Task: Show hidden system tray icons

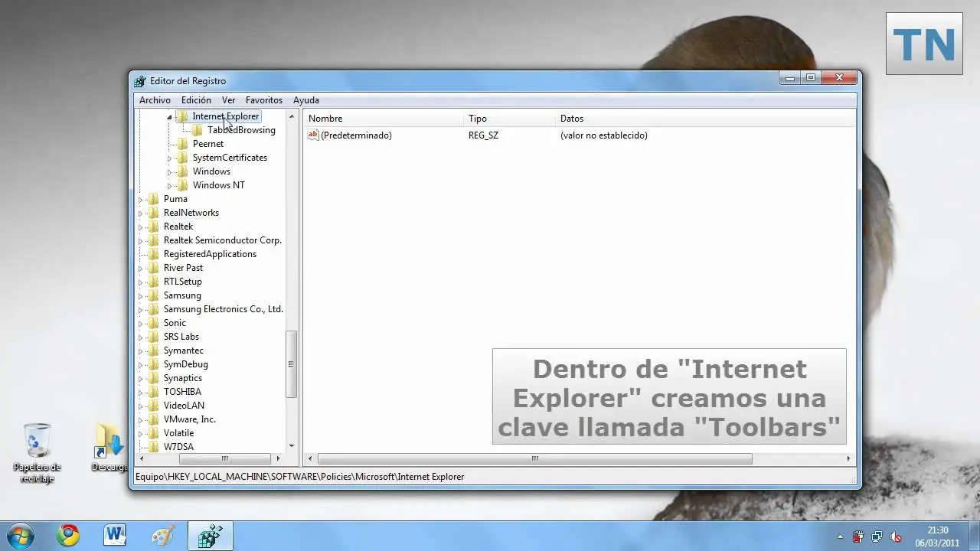Action: pyautogui.click(x=840, y=536)
